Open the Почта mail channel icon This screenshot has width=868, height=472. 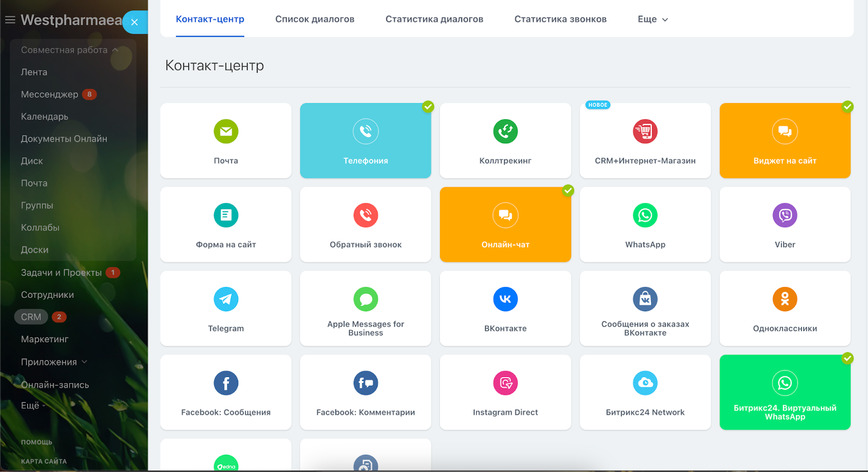pos(226,131)
